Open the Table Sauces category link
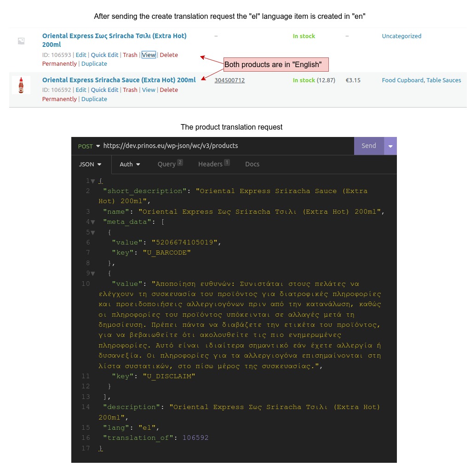The height and width of the screenshot is (472, 476). pyautogui.click(x=443, y=80)
